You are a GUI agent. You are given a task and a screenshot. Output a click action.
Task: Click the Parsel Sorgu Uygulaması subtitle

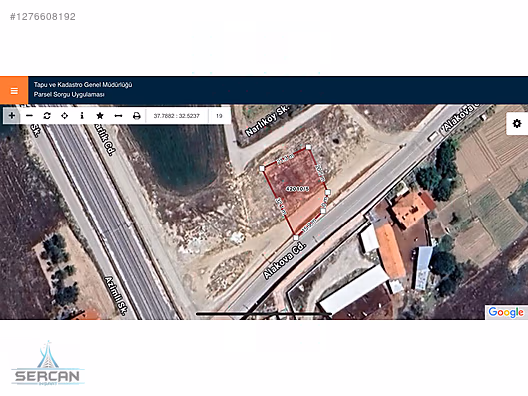click(x=69, y=95)
